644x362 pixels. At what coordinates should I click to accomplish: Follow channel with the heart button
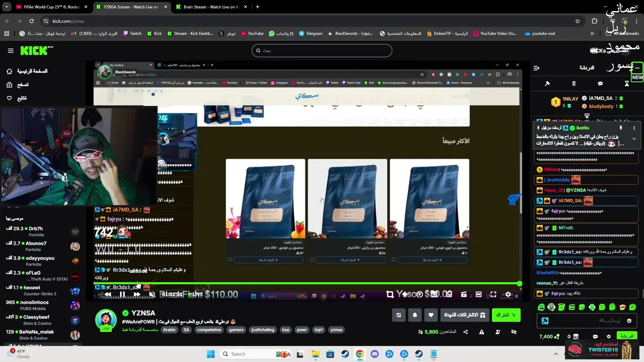tap(431, 315)
